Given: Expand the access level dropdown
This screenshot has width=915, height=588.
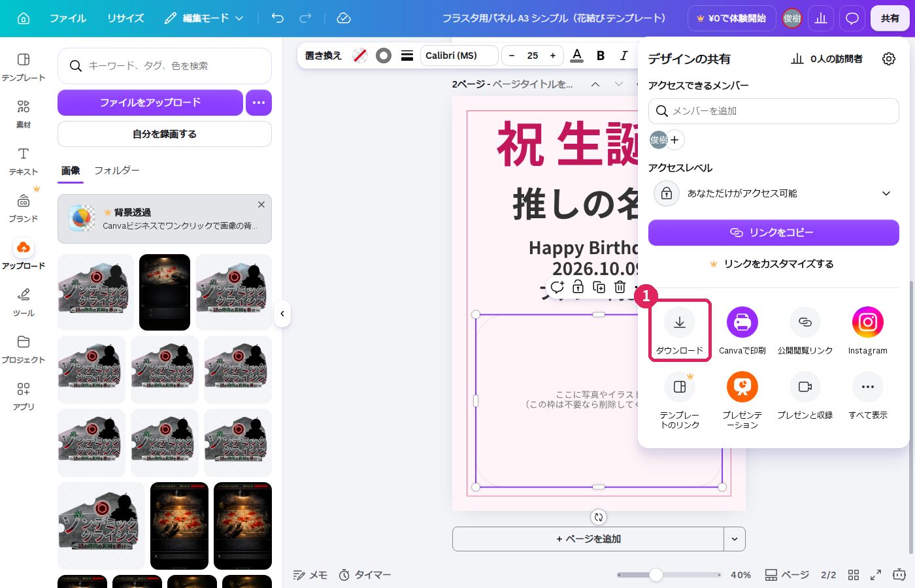Looking at the screenshot, I should coord(774,193).
